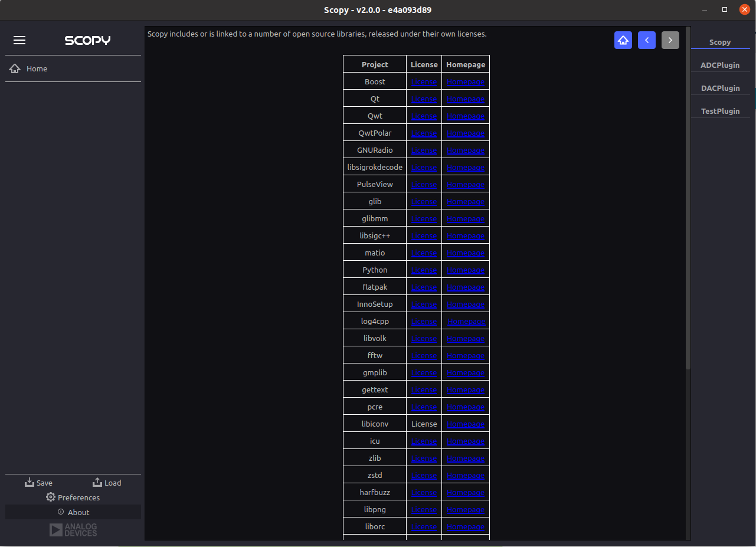Open the gmplib License link
Image resolution: width=756 pixels, height=547 pixels.
[424, 373]
